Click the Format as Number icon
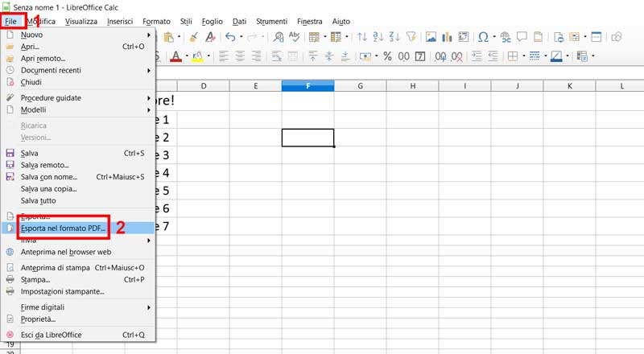The height and width of the screenshot is (354, 644). (x=404, y=56)
